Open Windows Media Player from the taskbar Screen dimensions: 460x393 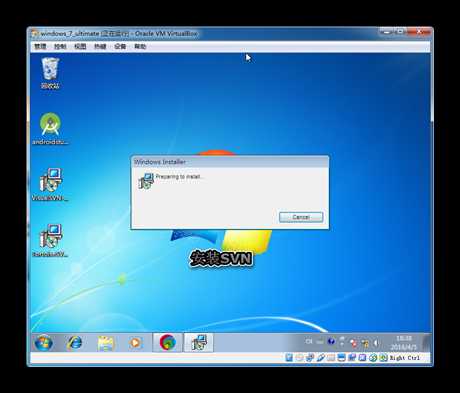pos(135,342)
